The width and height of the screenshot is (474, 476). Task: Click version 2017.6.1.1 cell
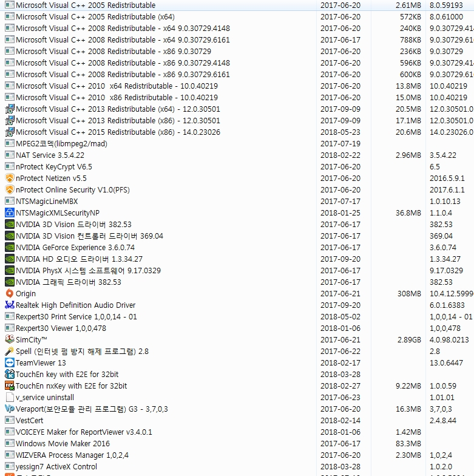(x=447, y=189)
